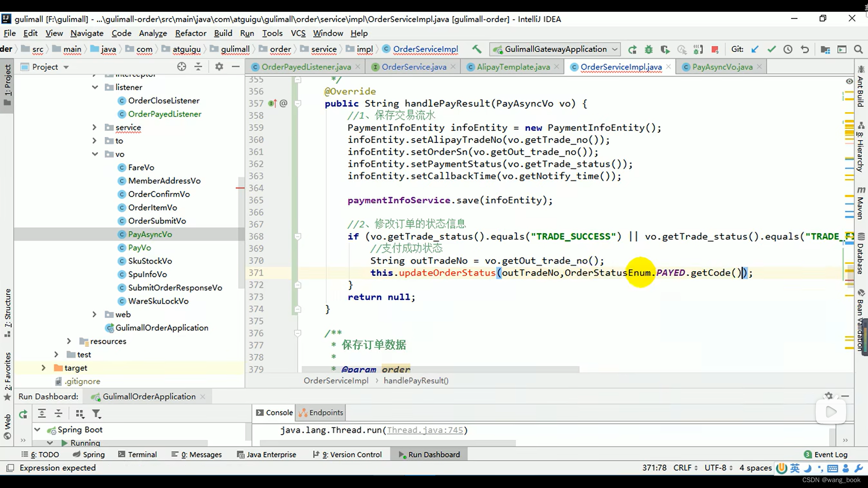The height and width of the screenshot is (488, 868).
Task: Locate current file in Project tree
Action: 182,67
